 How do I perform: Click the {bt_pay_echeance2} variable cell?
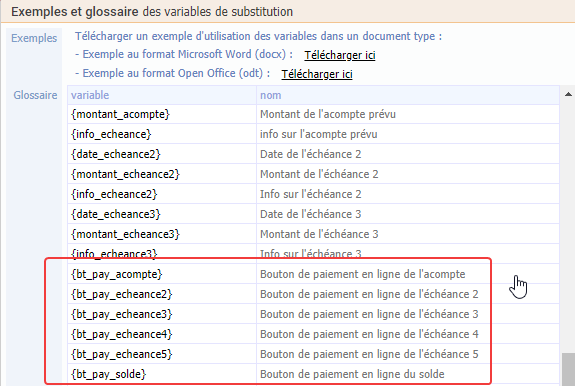point(162,294)
